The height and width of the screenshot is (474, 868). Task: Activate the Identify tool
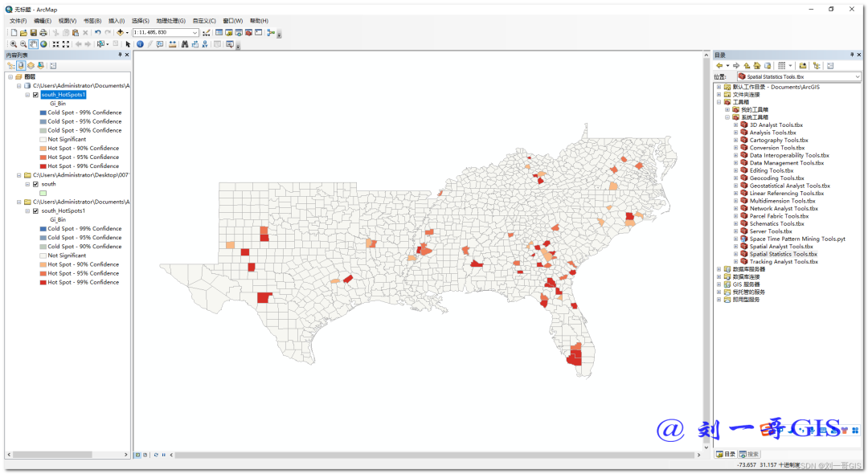point(140,44)
